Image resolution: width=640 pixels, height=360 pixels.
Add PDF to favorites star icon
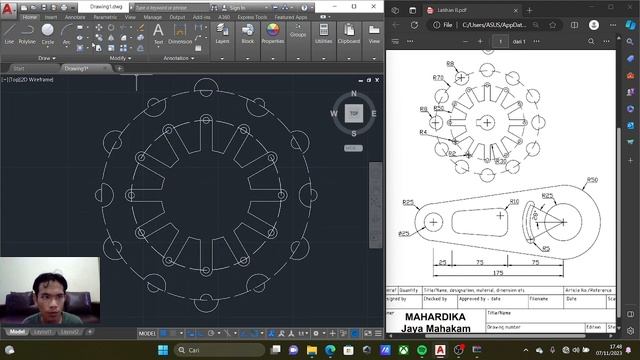553,25
